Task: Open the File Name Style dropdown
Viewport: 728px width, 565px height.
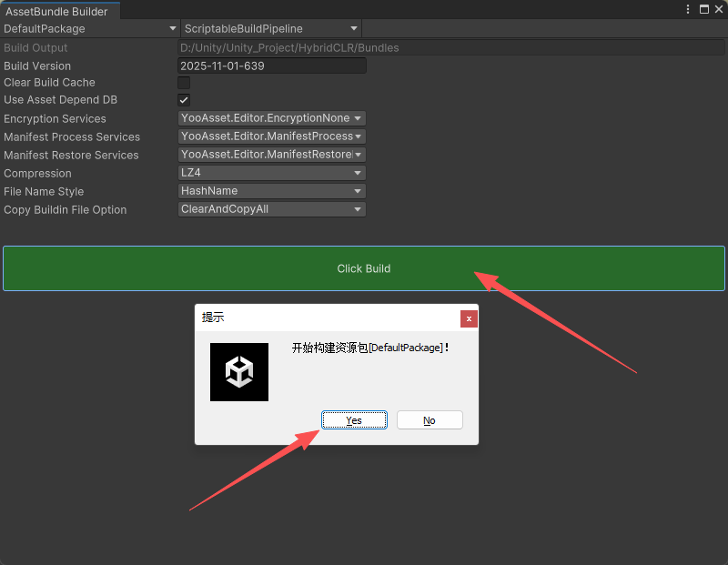Action: [271, 191]
